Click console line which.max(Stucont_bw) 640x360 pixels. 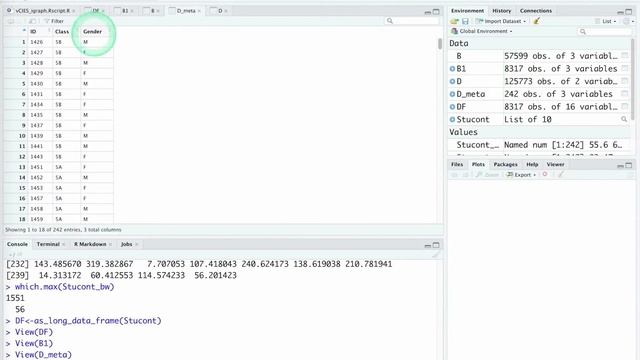(x=64, y=287)
